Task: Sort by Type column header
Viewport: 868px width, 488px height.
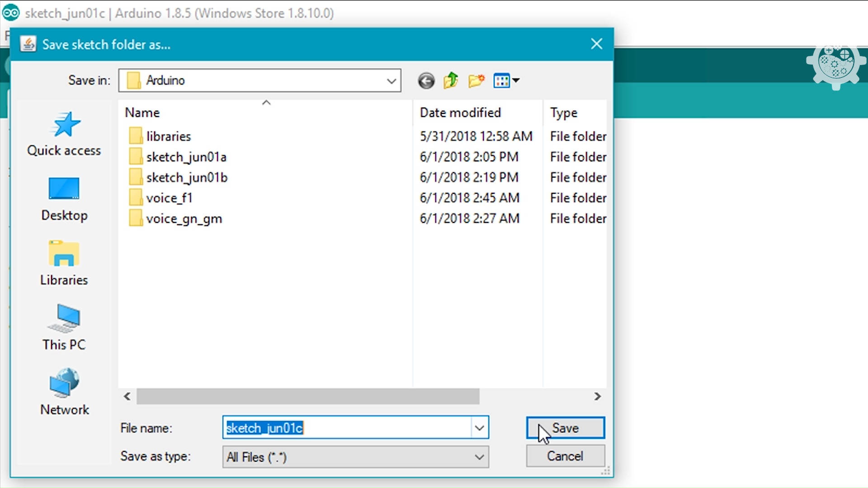Action: tap(575, 113)
